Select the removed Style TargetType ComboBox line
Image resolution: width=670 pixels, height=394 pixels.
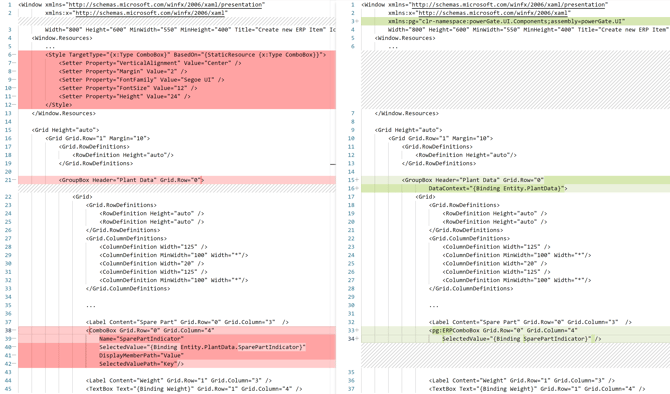point(177,55)
